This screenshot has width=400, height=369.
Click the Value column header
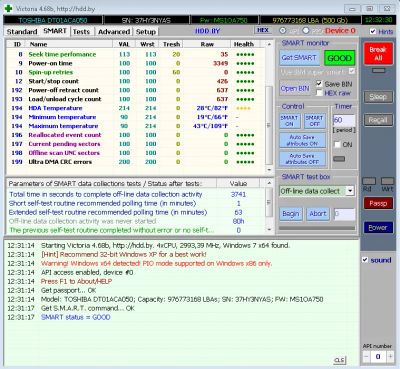click(238, 183)
